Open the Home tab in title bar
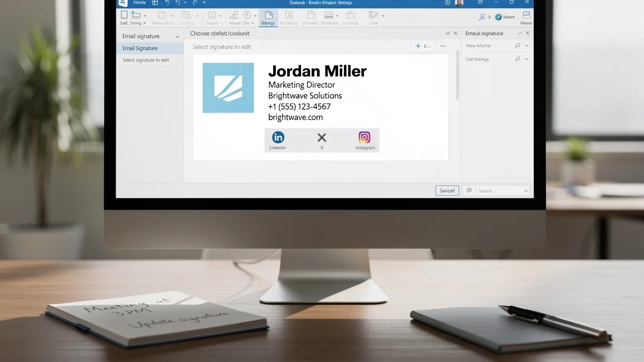This screenshot has height=362, width=644. point(139,3)
